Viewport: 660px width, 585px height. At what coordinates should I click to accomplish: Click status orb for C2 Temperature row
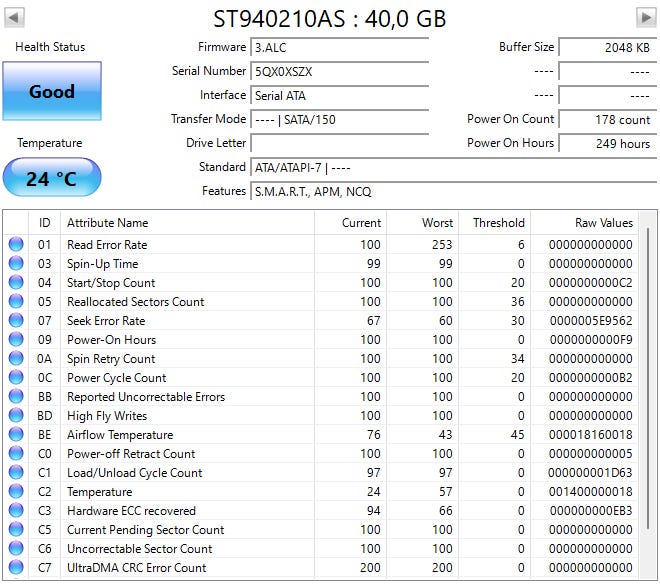(16, 491)
